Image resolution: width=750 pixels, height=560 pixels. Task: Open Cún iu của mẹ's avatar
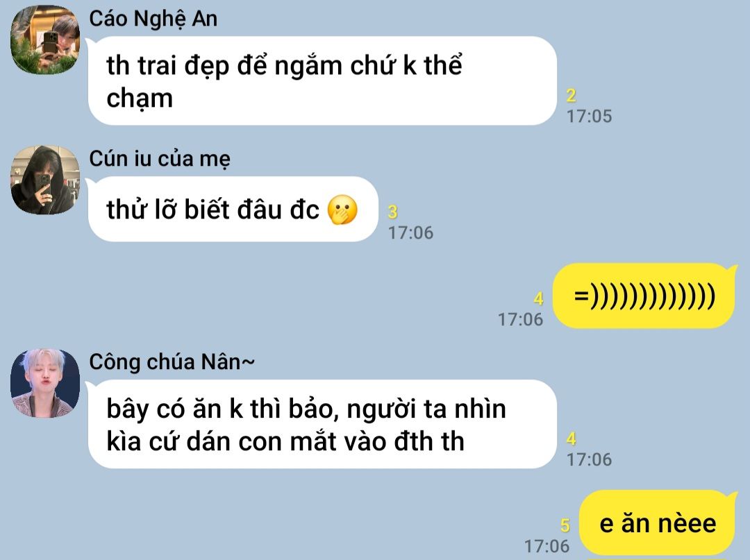coord(45,180)
